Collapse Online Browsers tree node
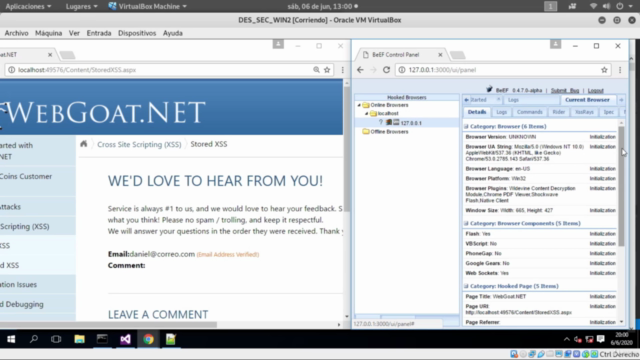 click(359, 105)
